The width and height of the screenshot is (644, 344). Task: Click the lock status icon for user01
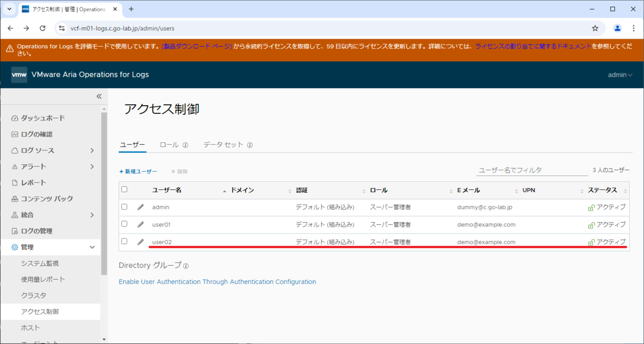[x=591, y=224]
